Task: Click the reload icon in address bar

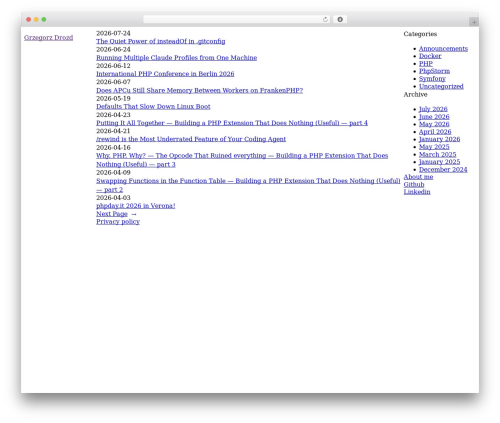Action: coord(325,19)
